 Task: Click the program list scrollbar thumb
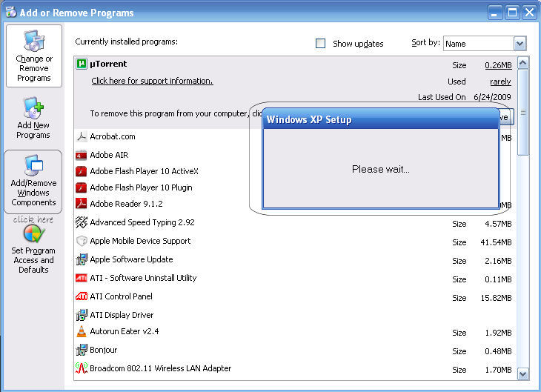(523, 113)
